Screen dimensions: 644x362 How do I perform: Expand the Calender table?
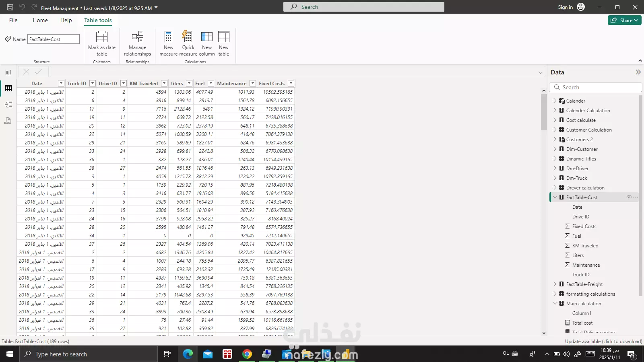[x=555, y=101]
